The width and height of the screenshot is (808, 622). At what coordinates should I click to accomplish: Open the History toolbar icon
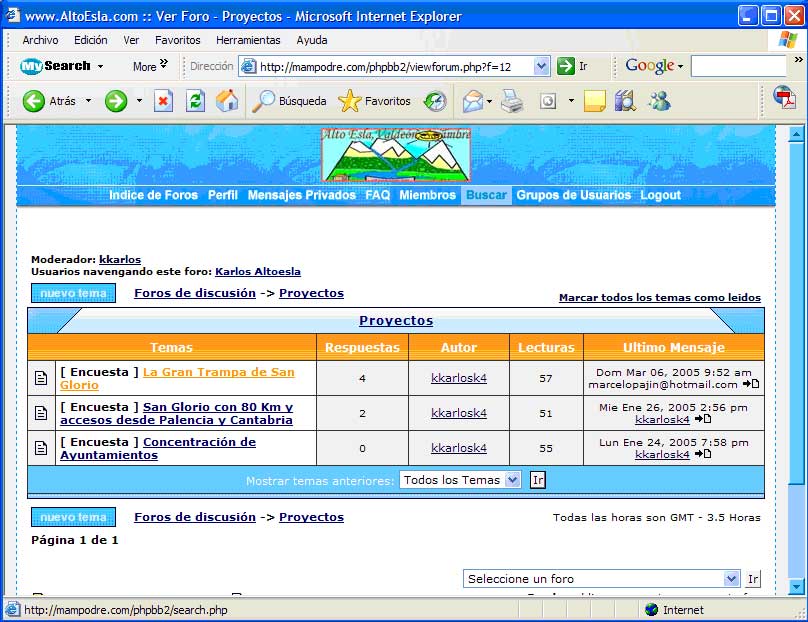click(435, 101)
